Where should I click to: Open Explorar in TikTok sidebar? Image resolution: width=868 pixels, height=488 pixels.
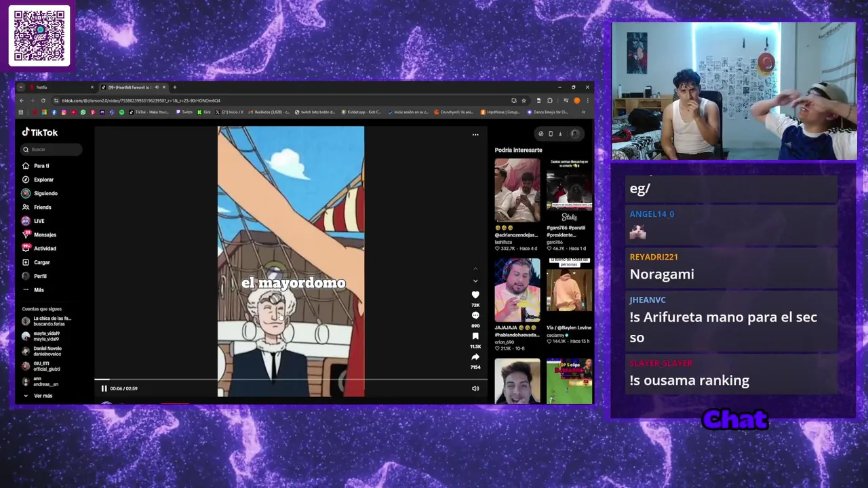coord(37,180)
